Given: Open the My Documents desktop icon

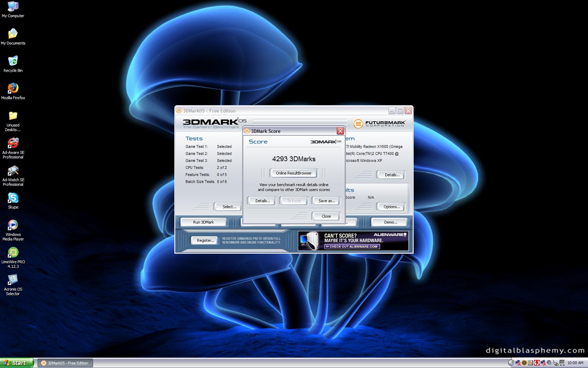Looking at the screenshot, I should [x=13, y=37].
